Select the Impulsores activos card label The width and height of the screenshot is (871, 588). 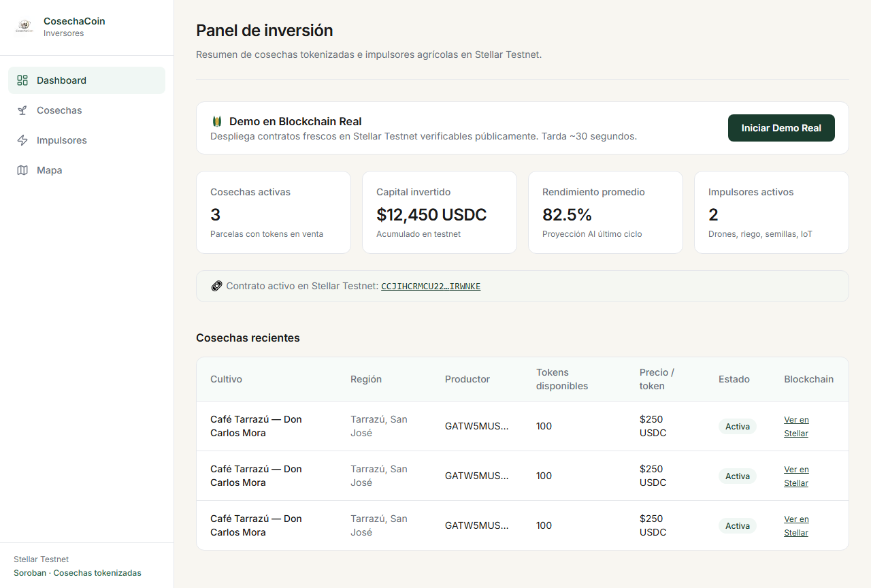point(751,192)
